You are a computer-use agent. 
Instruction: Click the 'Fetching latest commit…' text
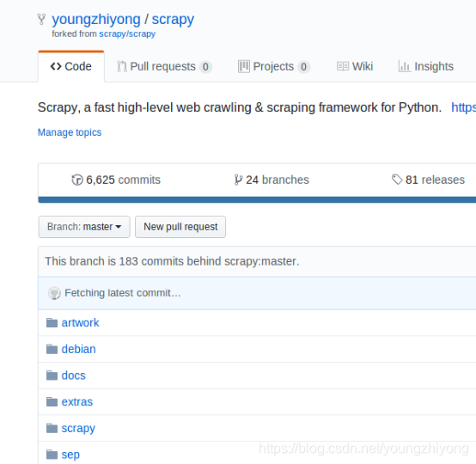(x=123, y=293)
